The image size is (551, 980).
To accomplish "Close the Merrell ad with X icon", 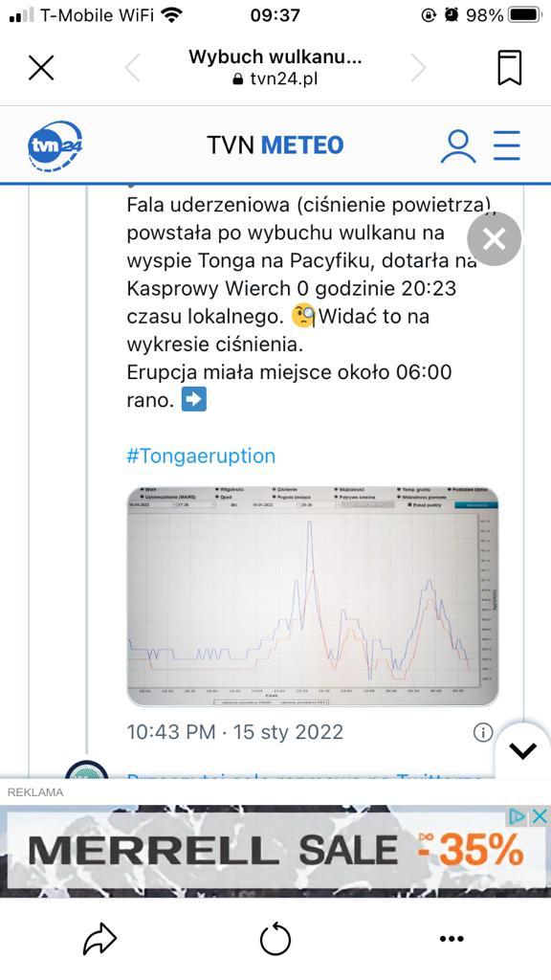I will 540,815.
